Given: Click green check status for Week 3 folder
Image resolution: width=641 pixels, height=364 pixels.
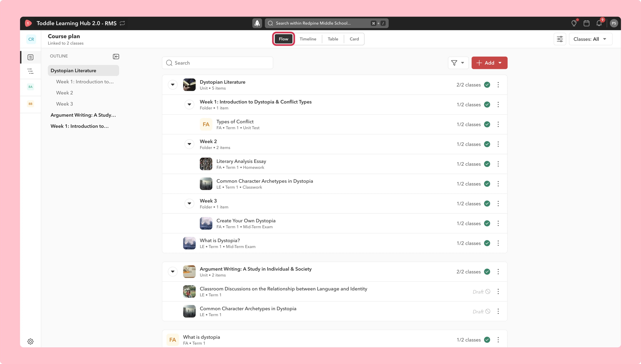Looking at the screenshot, I should click(x=487, y=203).
